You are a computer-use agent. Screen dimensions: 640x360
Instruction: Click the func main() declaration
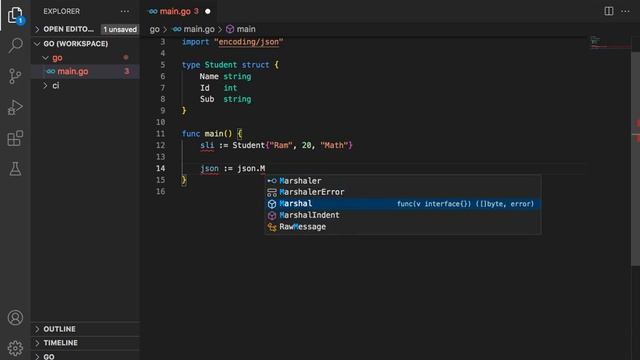click(212, 134)
